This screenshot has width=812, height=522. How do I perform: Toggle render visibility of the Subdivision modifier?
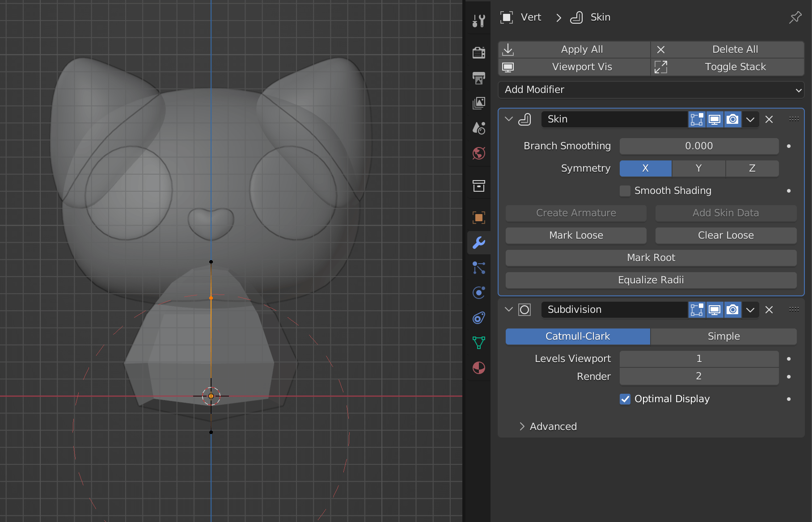[x=732, y=309]
